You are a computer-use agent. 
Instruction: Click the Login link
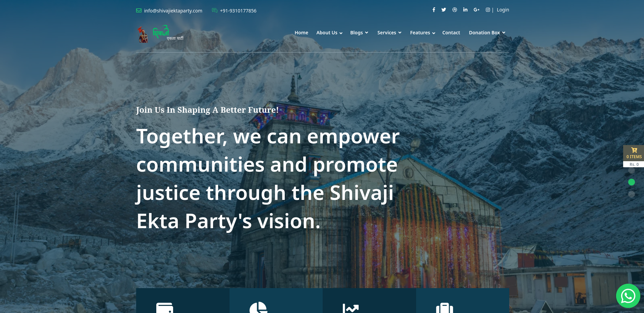pos(503,10)
